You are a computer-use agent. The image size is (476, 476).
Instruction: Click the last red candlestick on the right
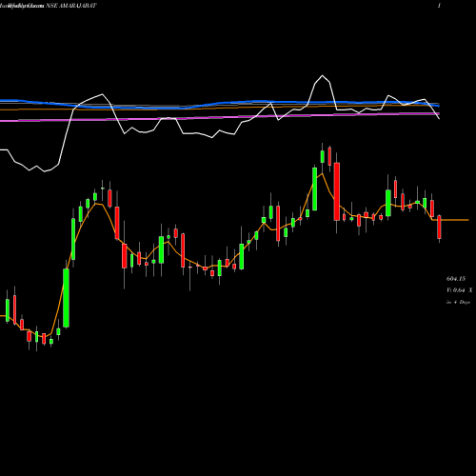[439, 227]
